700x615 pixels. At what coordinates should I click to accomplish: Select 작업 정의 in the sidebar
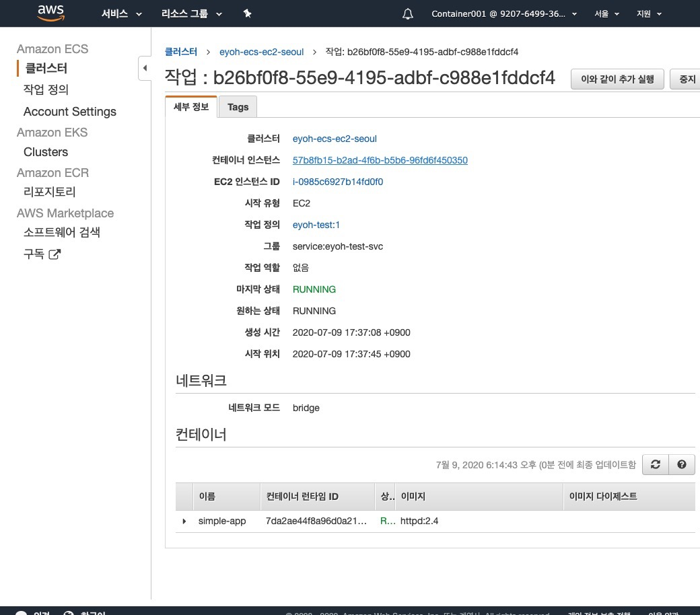coord(46,89)
